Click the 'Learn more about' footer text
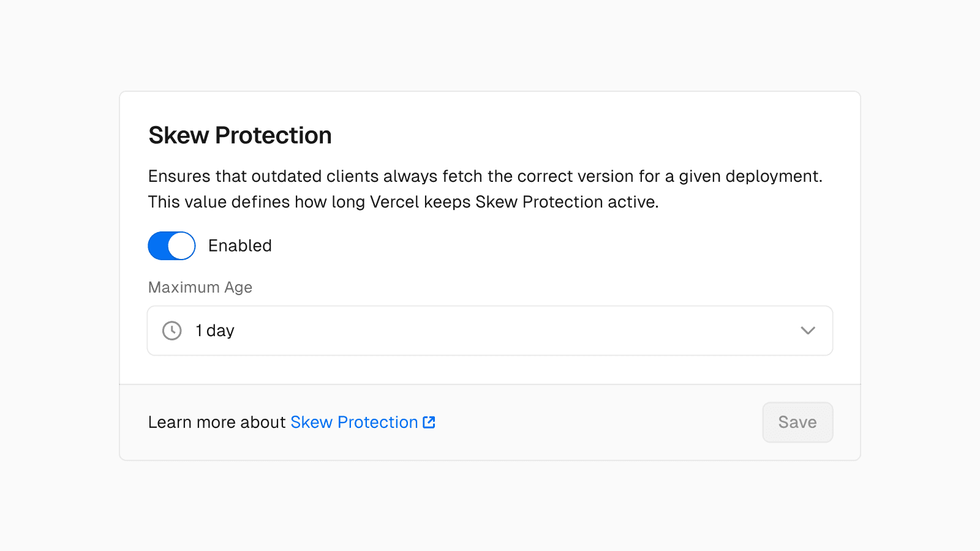The width and height of the screenshot is (980, 551). coord(216,422)
